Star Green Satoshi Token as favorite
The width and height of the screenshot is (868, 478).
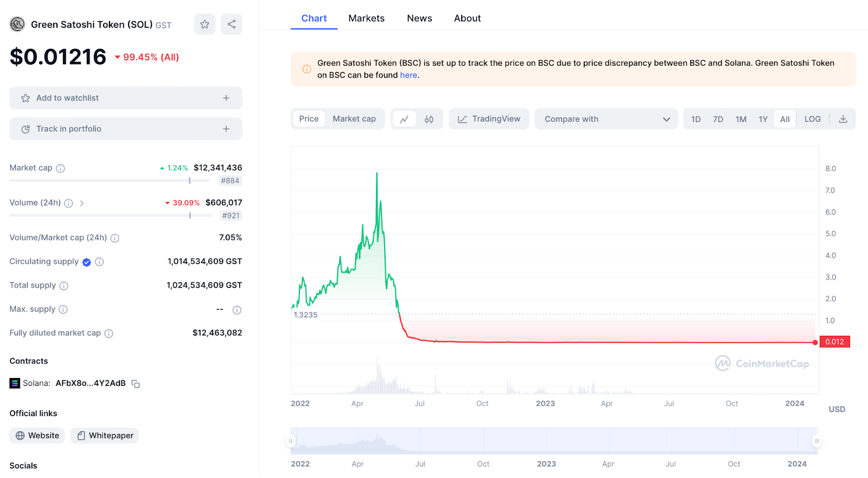205,24
